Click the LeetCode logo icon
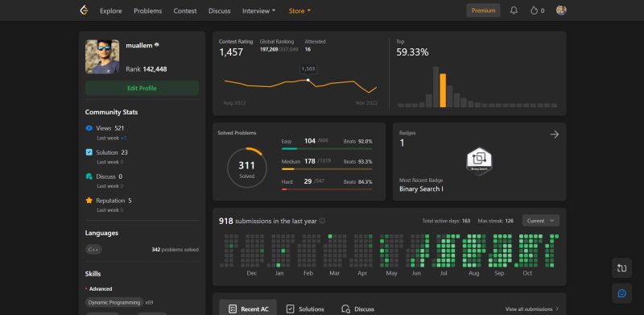This screenshot has height=315, width=644. click(x=84, y=10)
